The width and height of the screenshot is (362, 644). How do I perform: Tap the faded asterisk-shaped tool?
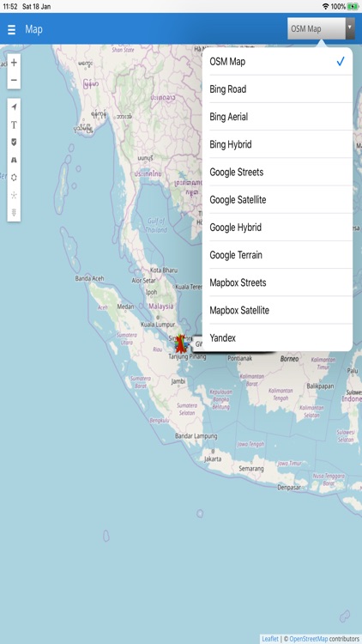pos(14,195)
